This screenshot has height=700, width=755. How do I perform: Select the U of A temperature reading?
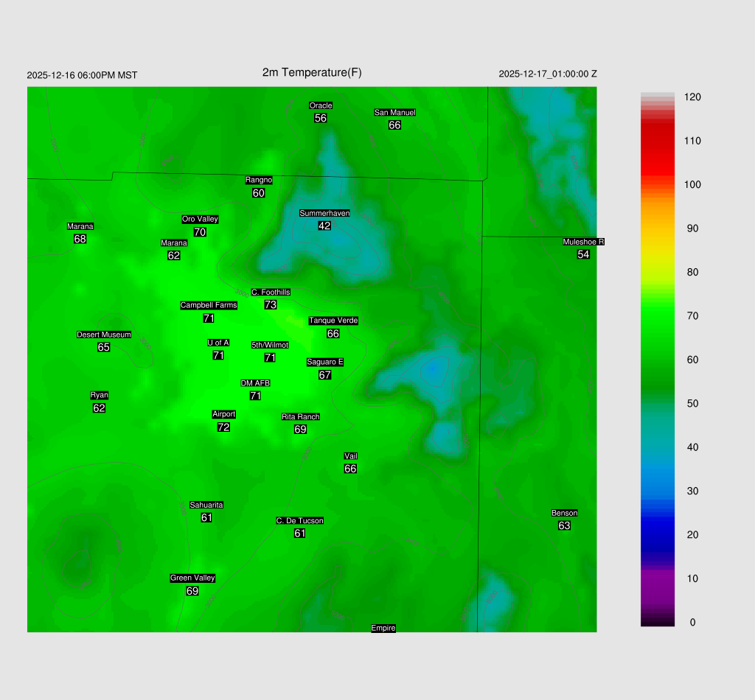click(x=218, y=355)
